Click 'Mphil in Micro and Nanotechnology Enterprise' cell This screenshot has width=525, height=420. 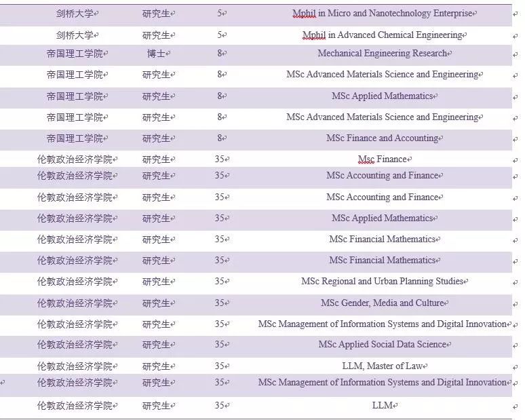(x=383, y=14)
